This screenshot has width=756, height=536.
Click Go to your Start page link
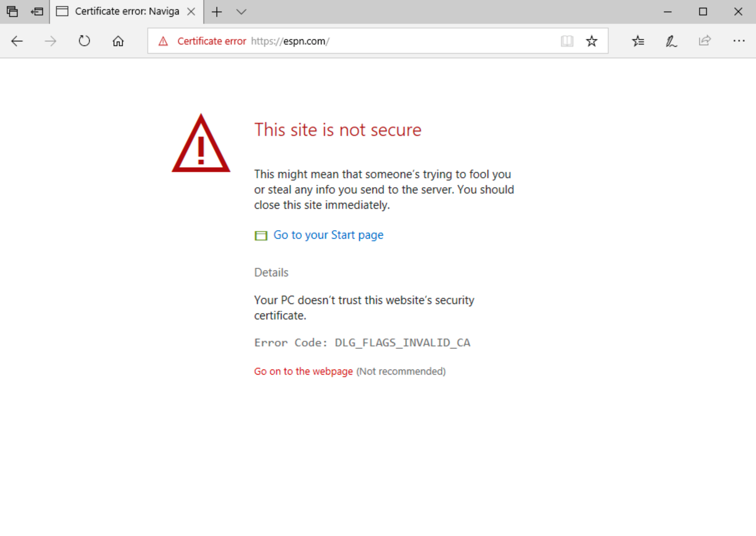point(328,235)
